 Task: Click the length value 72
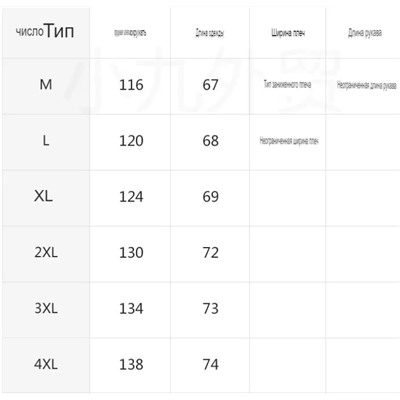pyautogui.click(x=210, y=253)
